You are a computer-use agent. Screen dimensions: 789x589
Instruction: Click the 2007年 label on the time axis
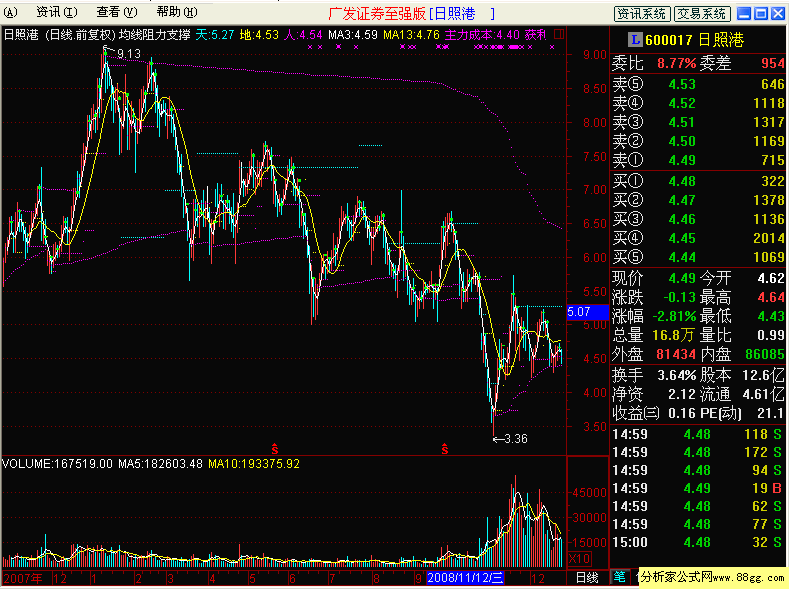[x=23, y=578]
